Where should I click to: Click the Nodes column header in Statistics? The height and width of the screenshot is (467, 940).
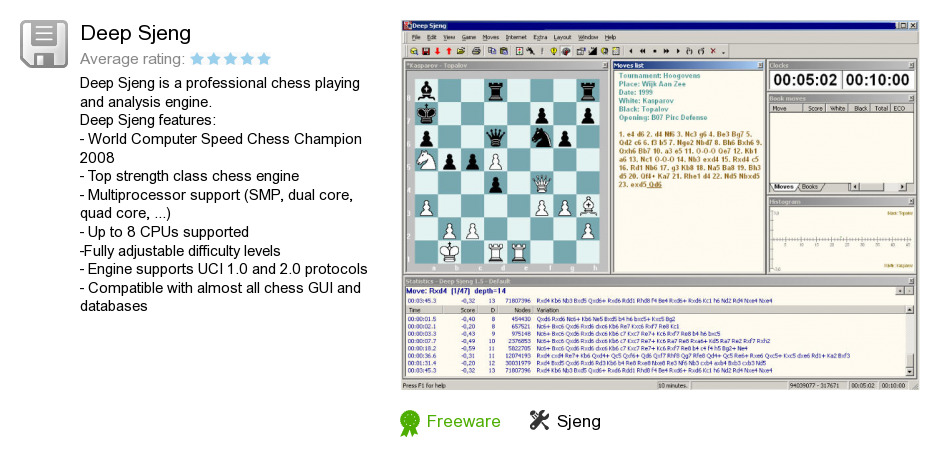517,310
